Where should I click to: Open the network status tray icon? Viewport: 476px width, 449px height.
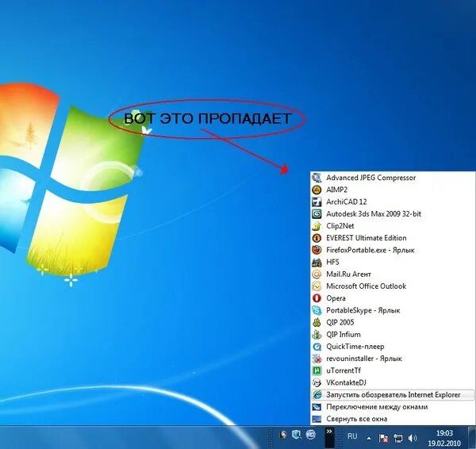coord(398,438)
